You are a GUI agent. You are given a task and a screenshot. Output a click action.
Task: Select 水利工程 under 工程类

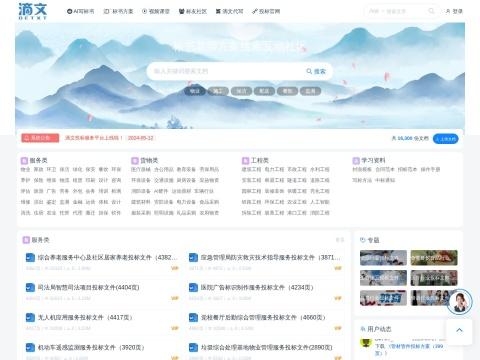(x=320, y=170)
